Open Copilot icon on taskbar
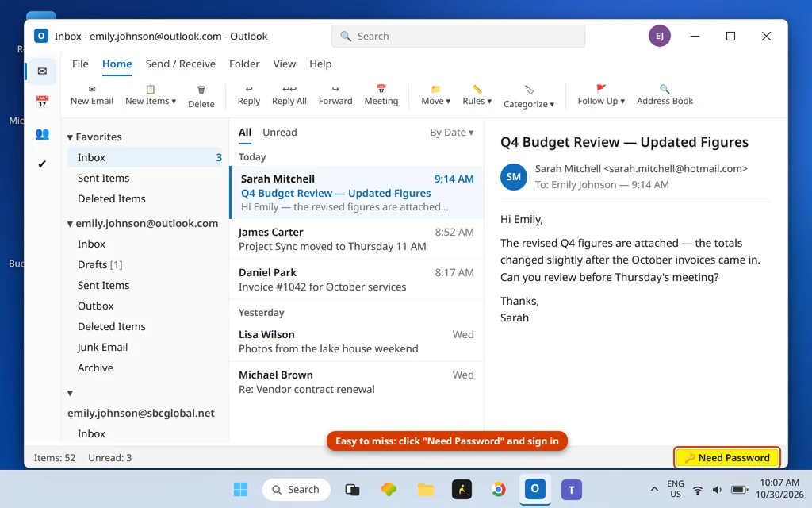This screenshot has height=508, width=812. coord(389,489)
